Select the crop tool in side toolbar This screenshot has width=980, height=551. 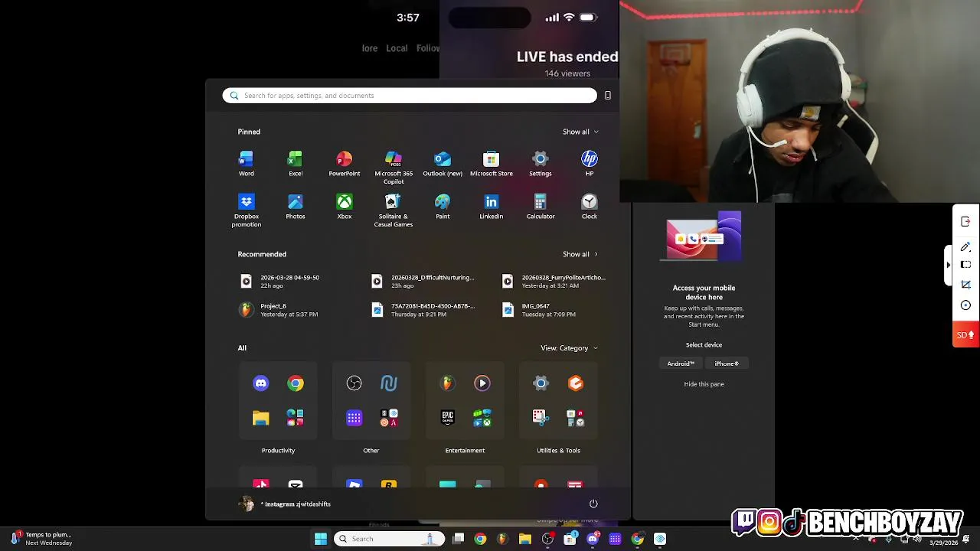click(x=965, y=284)
